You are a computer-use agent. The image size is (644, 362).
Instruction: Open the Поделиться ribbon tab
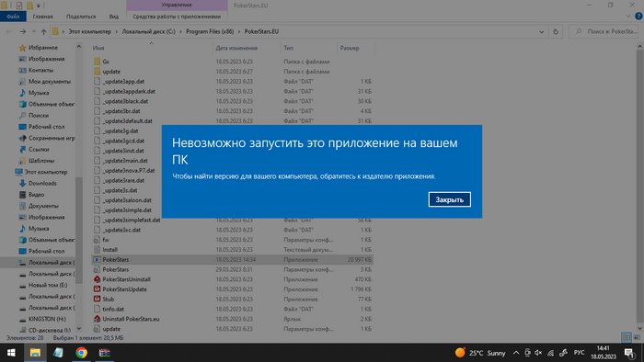81,17
